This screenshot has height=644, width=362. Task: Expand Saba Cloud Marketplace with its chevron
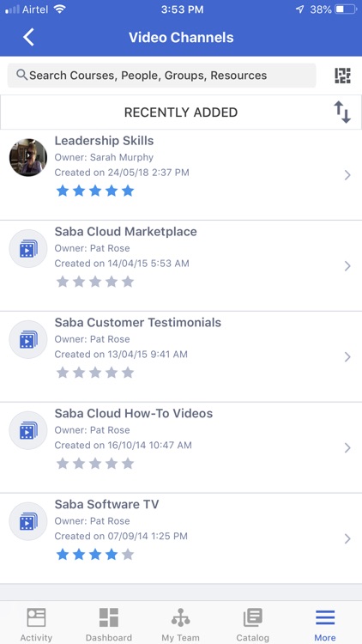tap(347, 266)
